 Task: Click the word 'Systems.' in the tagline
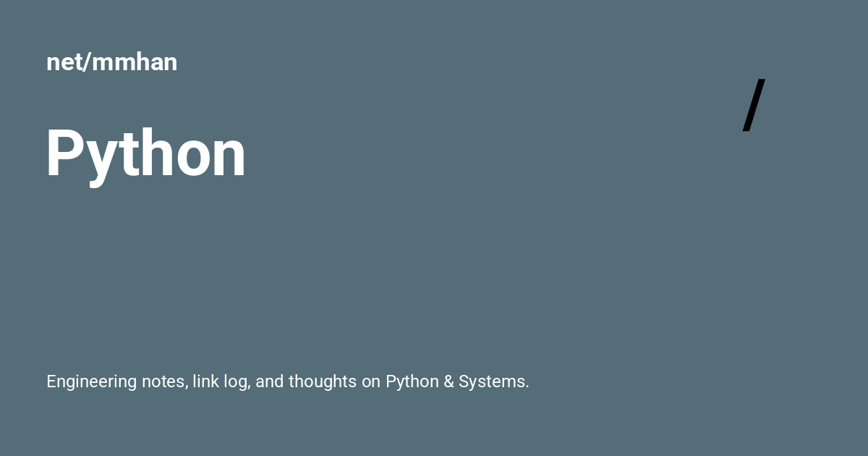coord(494,381)
